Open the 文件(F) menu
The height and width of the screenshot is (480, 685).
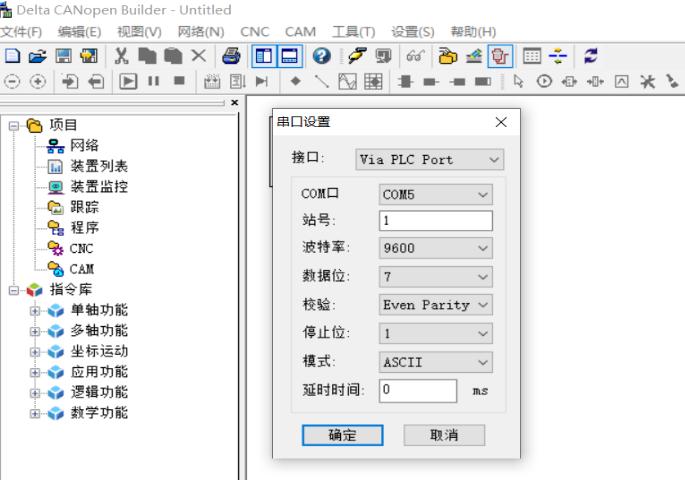(x=21, y=31)
